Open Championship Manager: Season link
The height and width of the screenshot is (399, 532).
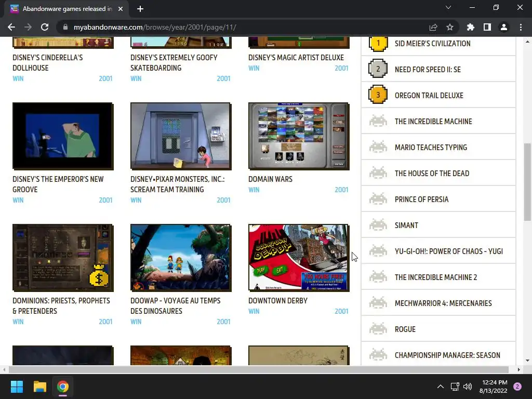447,355
